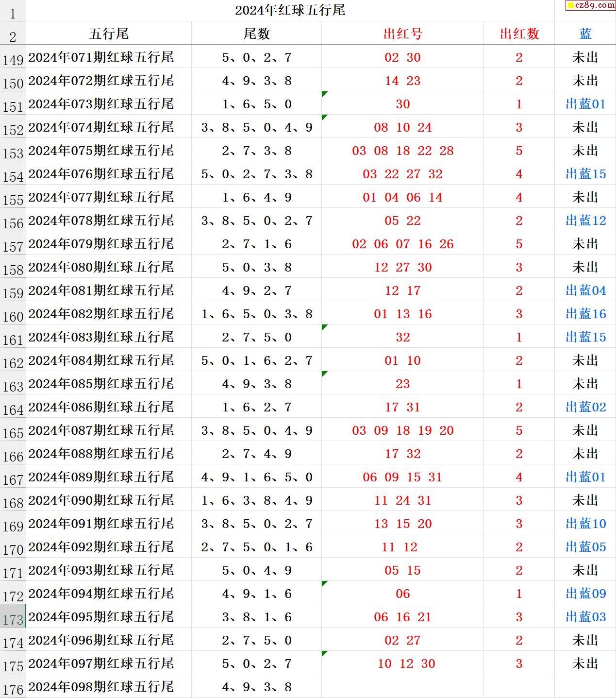This screenshot has height=698, width=616.
Task: Select the 出红号 header cell
Action: coord(402,34)
